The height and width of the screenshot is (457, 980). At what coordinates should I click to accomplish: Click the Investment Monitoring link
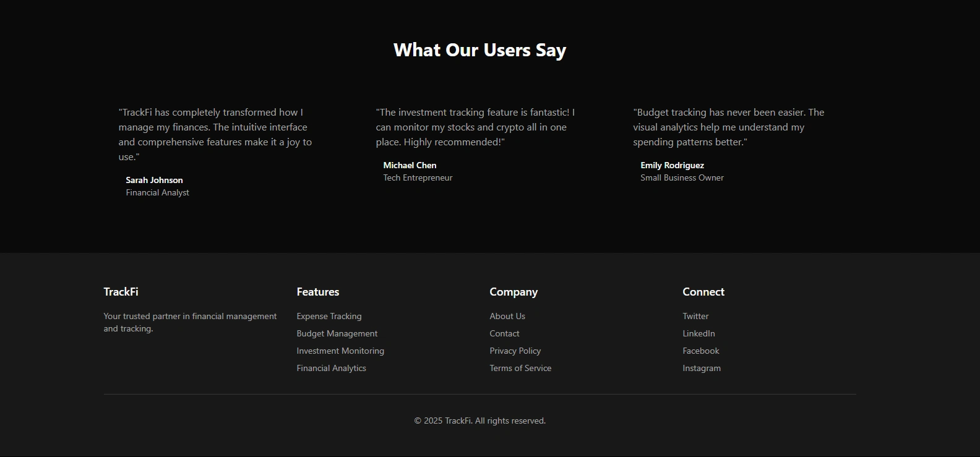(340, 351)
